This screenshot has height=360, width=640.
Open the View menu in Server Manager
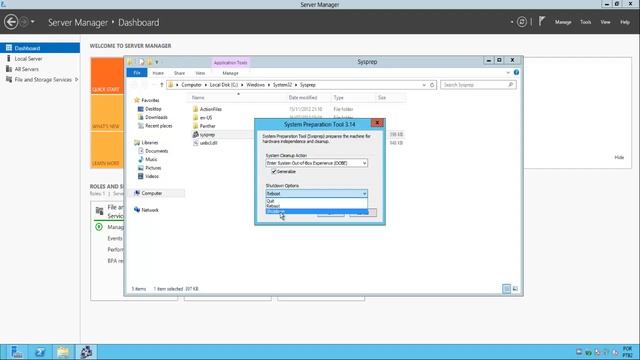click(x=605, y=22)
